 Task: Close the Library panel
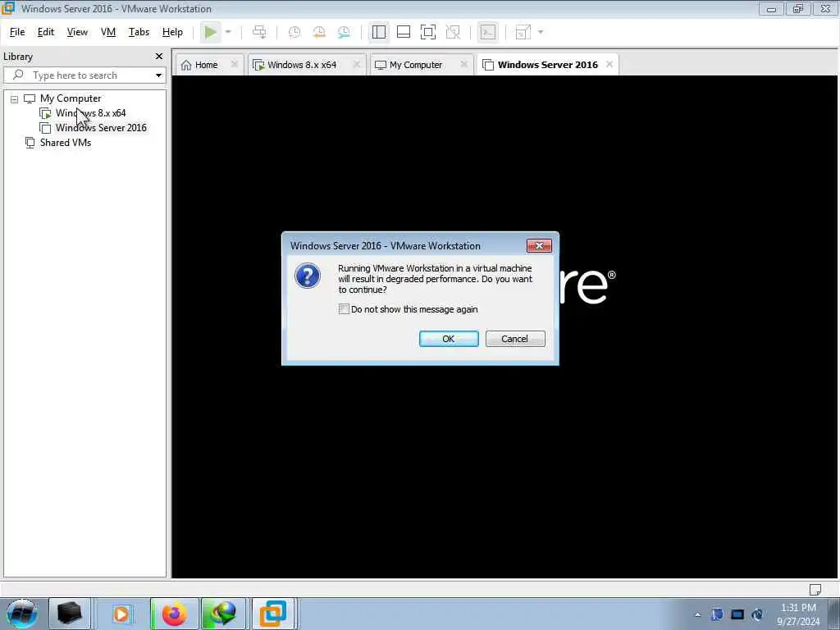point(158,57)
